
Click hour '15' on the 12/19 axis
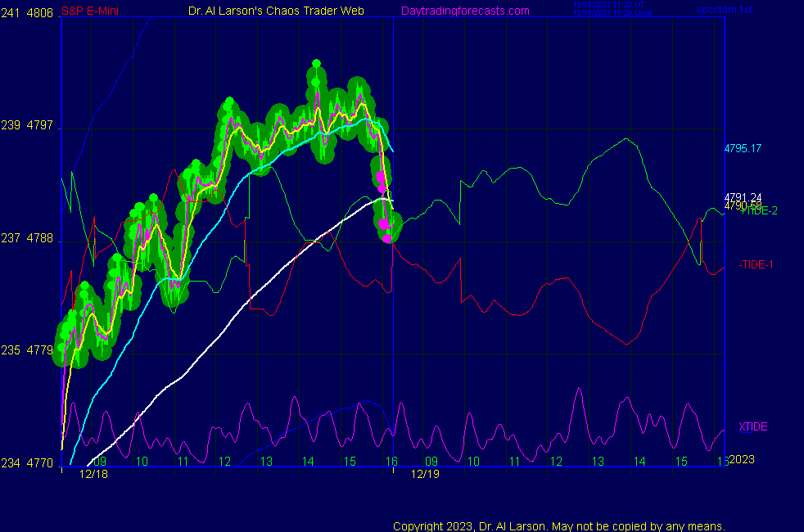(x=681, y=462)
